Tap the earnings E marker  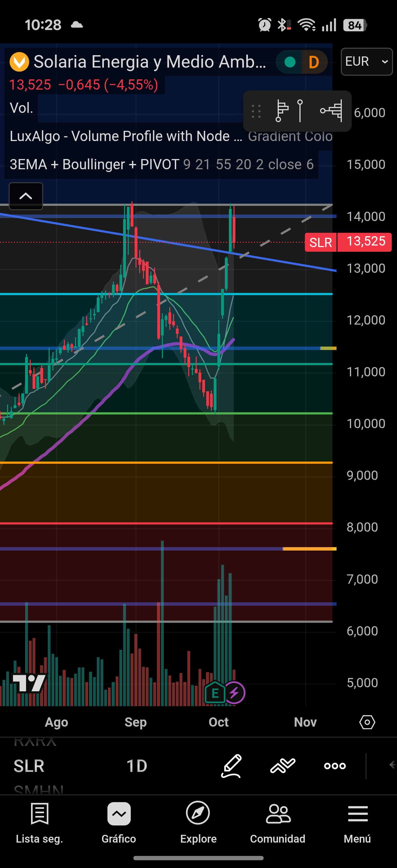point(215,693)
